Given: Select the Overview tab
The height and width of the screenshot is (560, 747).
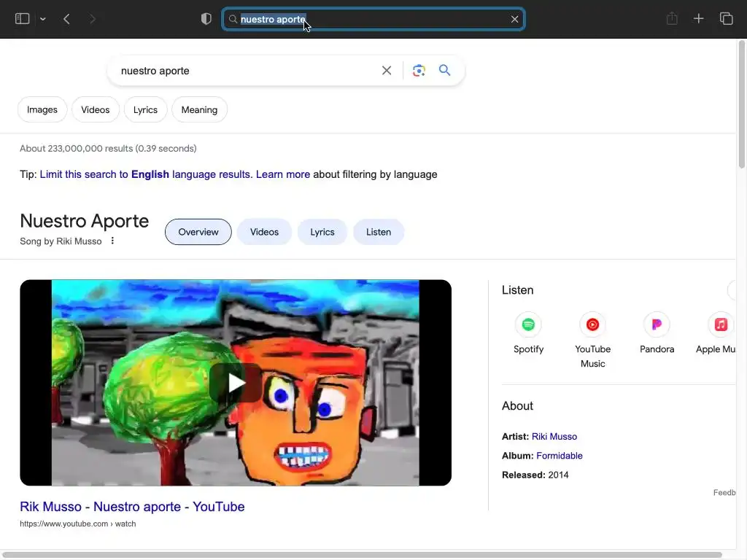Looking at the screenshot, I should [198, 232].
